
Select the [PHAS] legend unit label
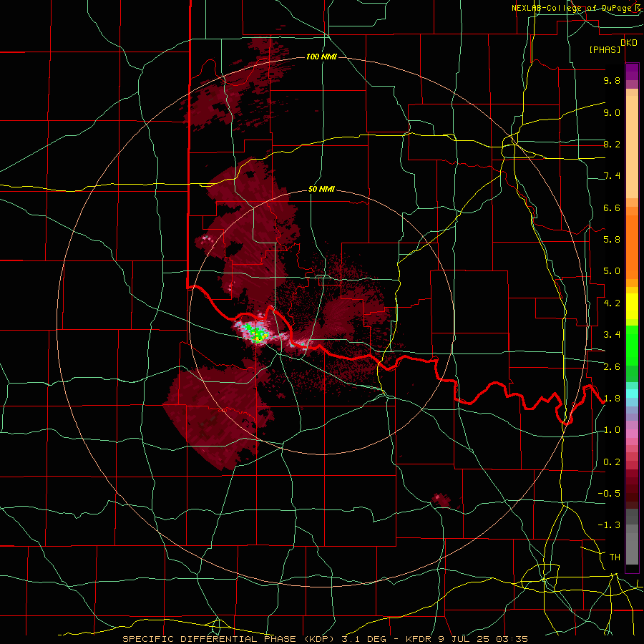point(605,50)
